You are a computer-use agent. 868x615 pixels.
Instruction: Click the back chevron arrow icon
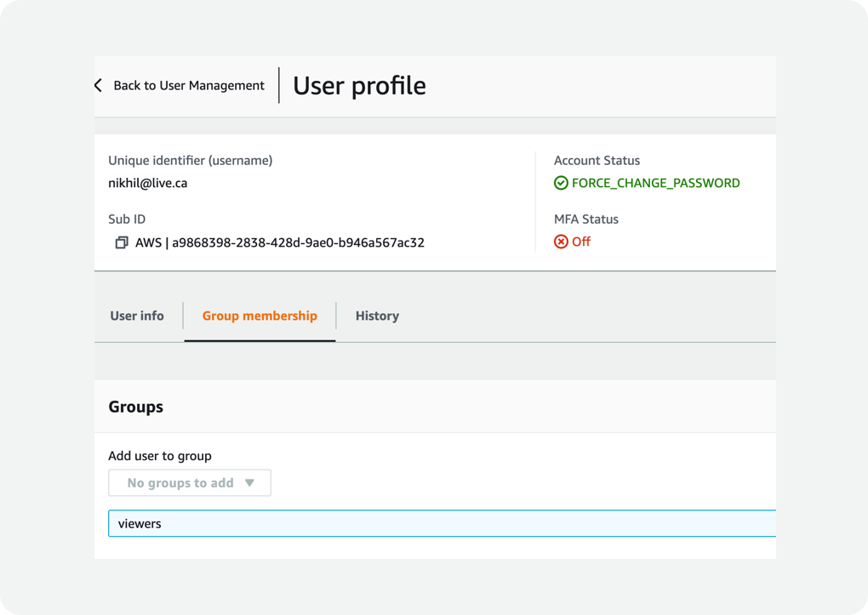click(x=98, y=85)
